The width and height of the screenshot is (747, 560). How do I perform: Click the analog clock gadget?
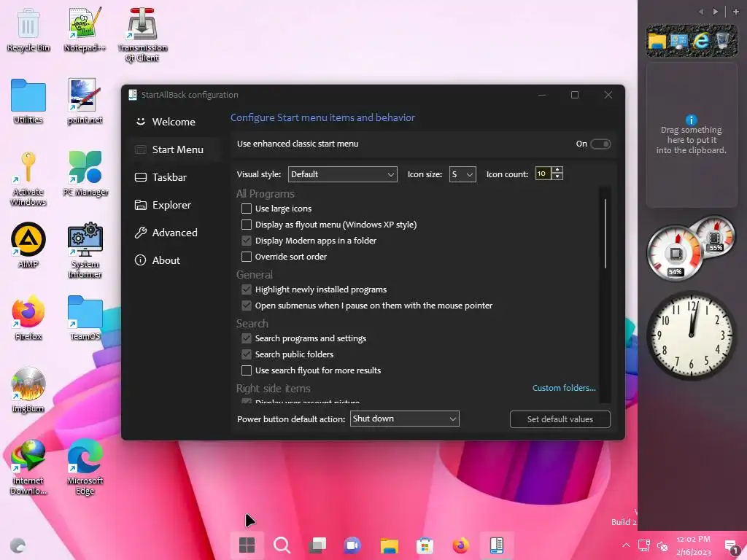pos(691,335)
